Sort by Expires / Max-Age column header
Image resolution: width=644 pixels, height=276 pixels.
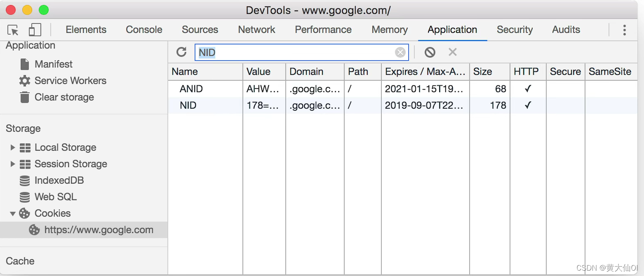[425, 72]
